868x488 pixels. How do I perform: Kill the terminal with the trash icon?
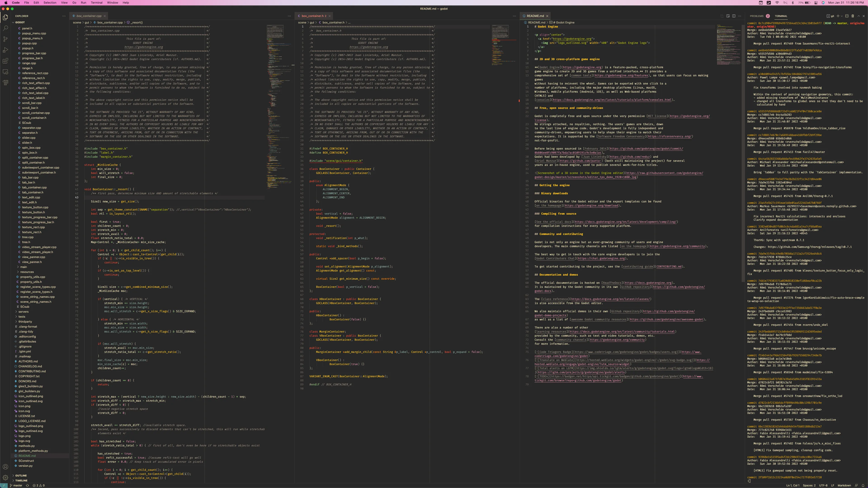point(852,16)
